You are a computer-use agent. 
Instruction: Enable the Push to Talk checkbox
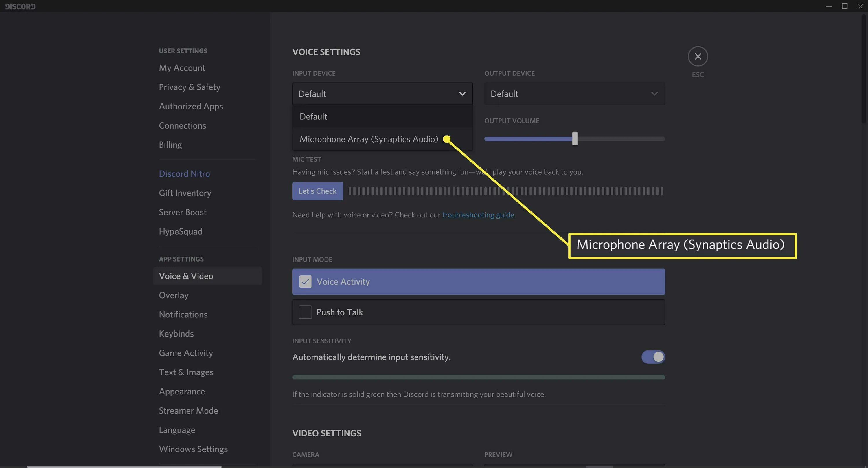[305, 312]
